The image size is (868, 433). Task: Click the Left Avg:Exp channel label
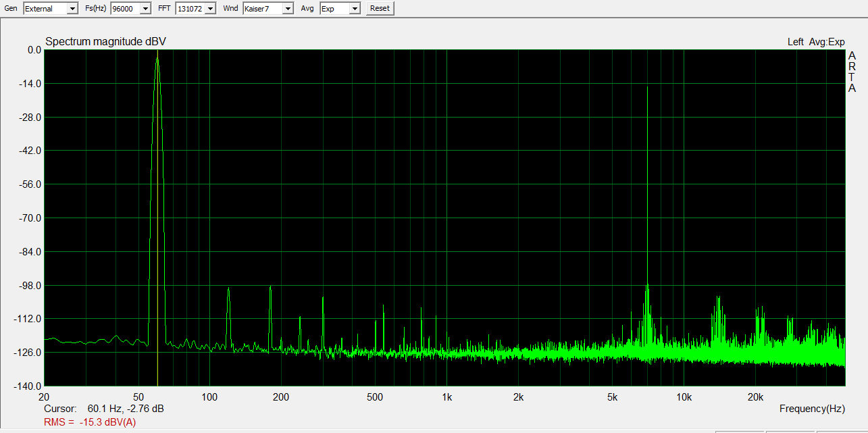816,42
